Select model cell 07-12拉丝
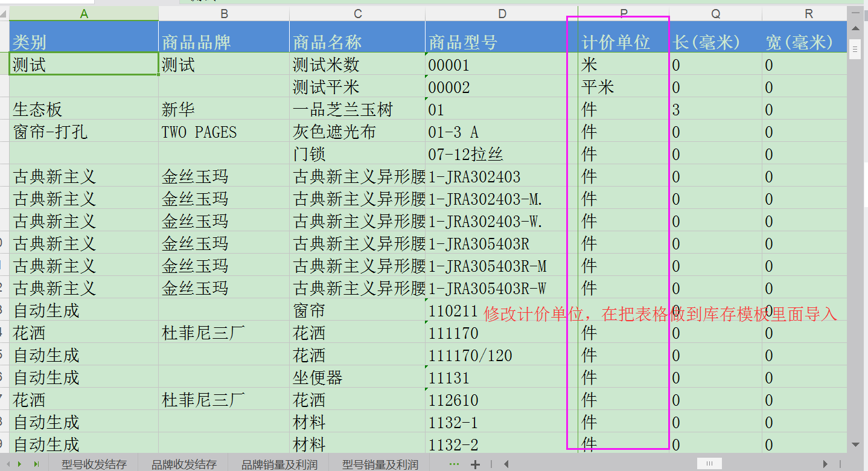This screenshot has height=471, width=868. coord(502,153)
